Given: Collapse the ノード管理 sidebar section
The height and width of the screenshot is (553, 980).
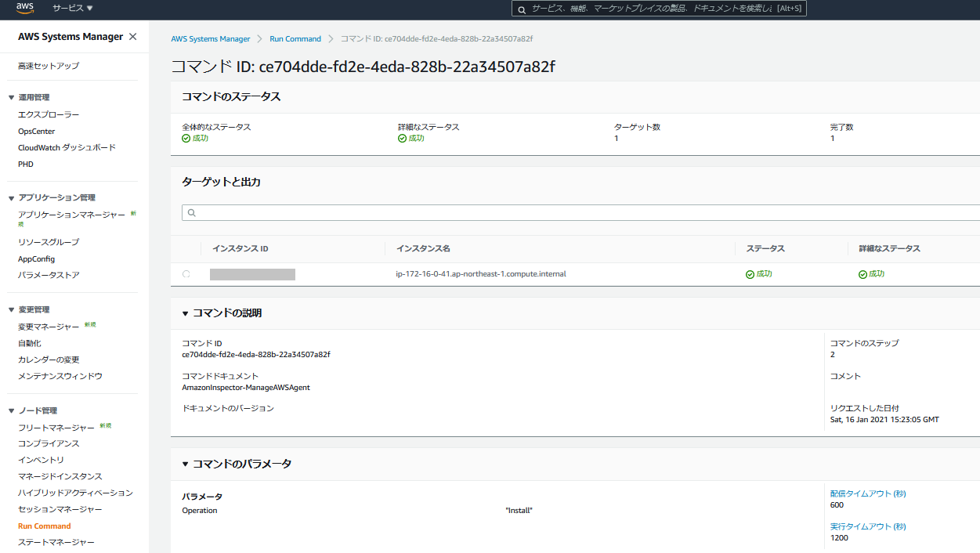Looking at the screenshot, I should point(11,410).
